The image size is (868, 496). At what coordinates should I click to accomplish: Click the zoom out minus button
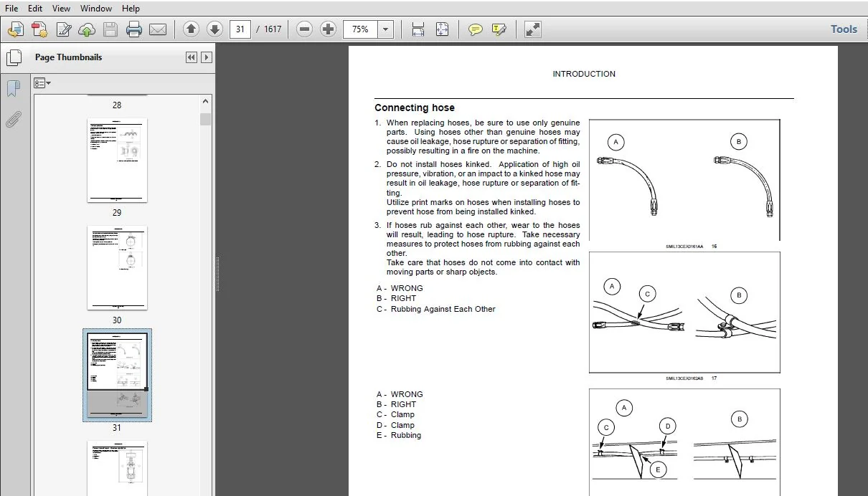(x=305, y=29)
